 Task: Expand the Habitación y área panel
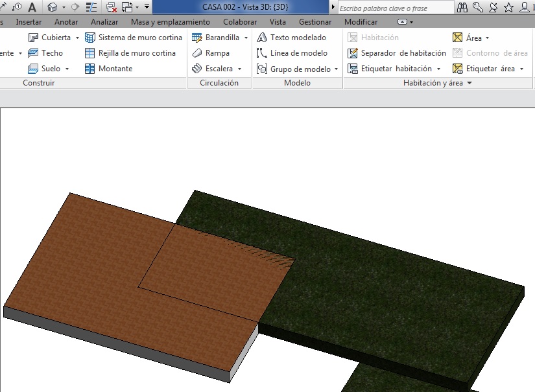[x=469, y=83]
